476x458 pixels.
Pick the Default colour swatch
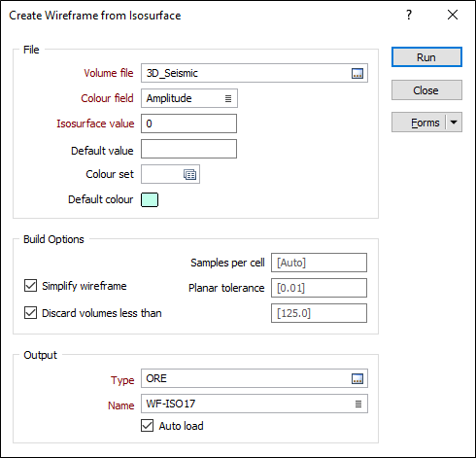[150, 199]
